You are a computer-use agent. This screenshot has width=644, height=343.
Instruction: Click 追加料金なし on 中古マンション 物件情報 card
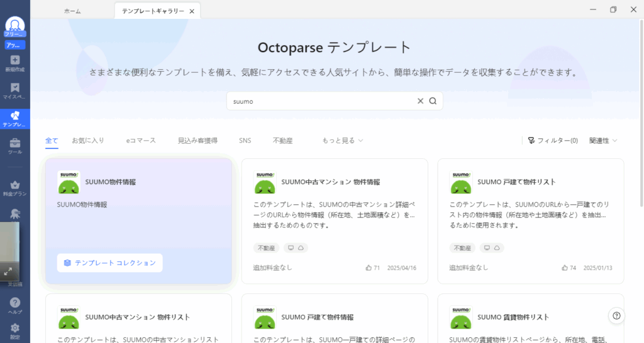(273, 268)
